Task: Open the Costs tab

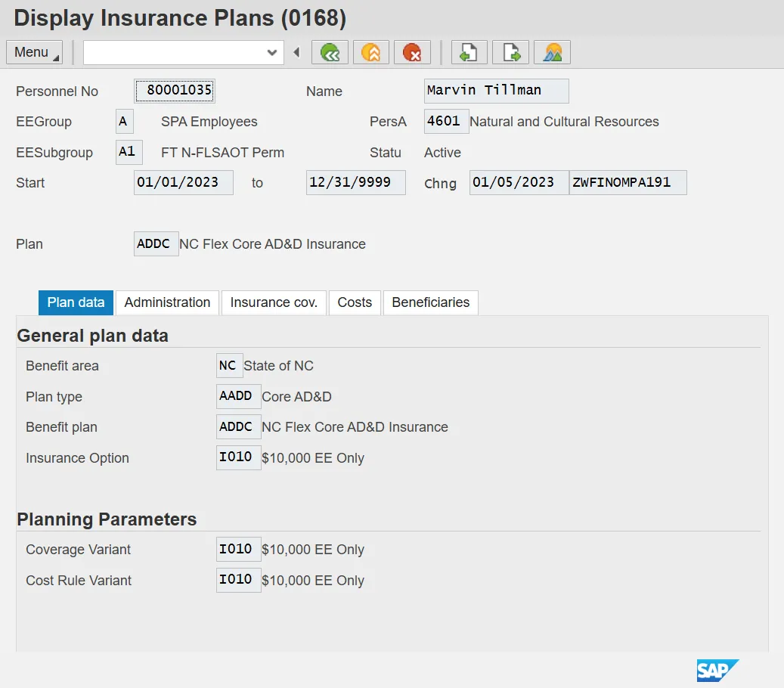Action: point(355,302)
